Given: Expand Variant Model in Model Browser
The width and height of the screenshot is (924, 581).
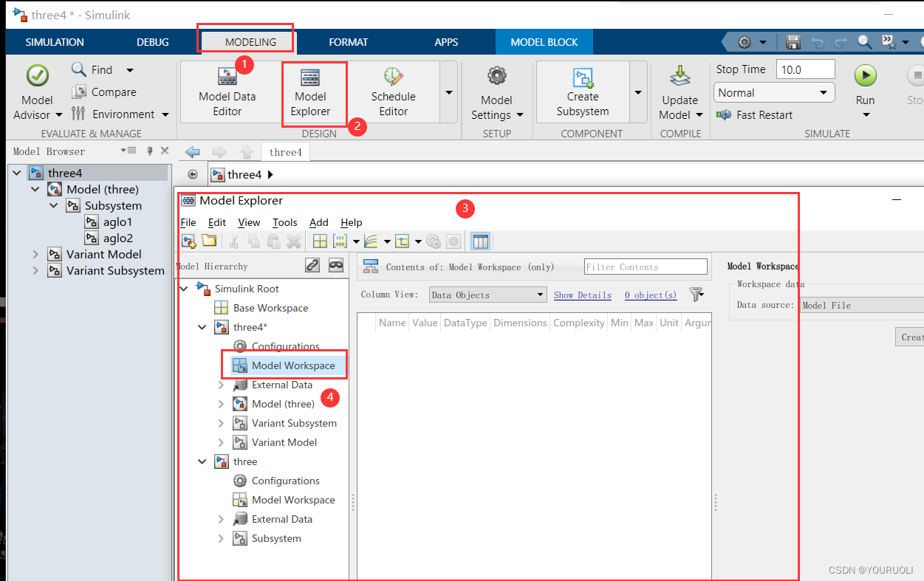Looking at the screenshot, I should tap(35, 254).
